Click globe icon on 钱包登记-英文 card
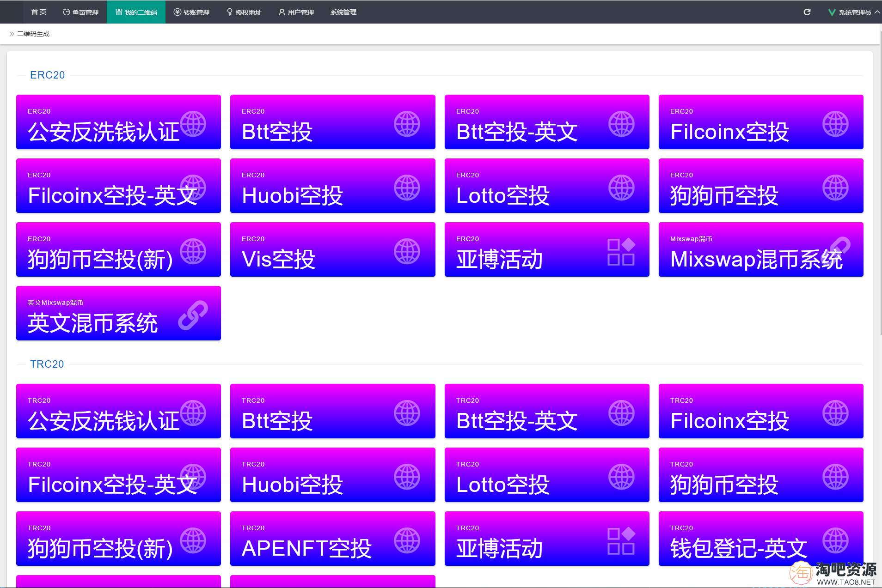The width and height of the screenshot is (882, 588). tap(836, 540)
